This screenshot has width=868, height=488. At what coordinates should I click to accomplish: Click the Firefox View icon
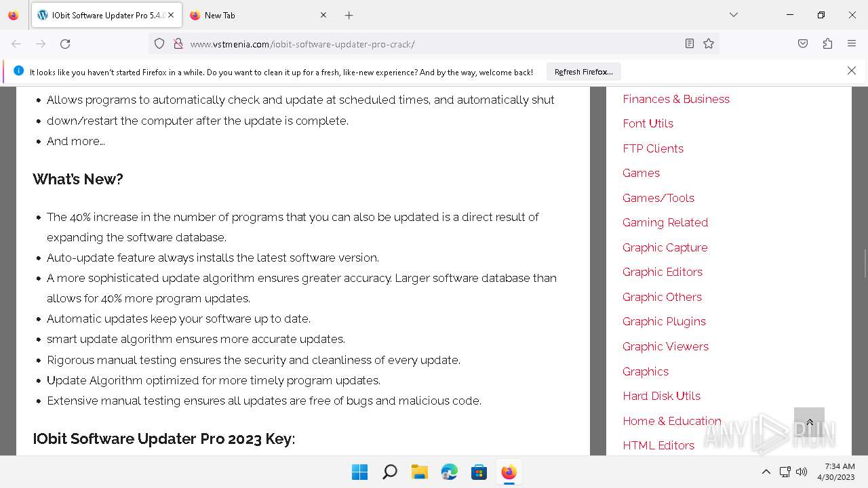coord(14,15)
